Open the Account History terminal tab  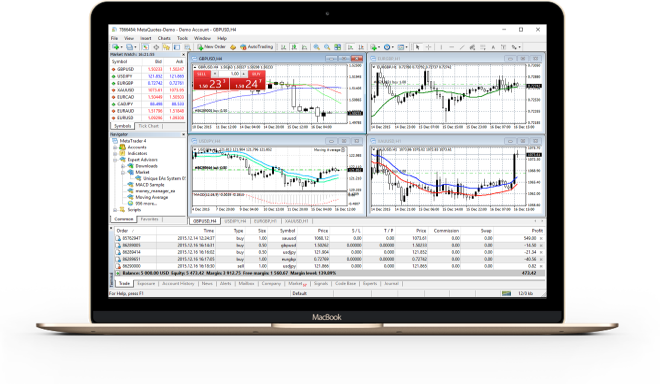click(x=178, y=284)
